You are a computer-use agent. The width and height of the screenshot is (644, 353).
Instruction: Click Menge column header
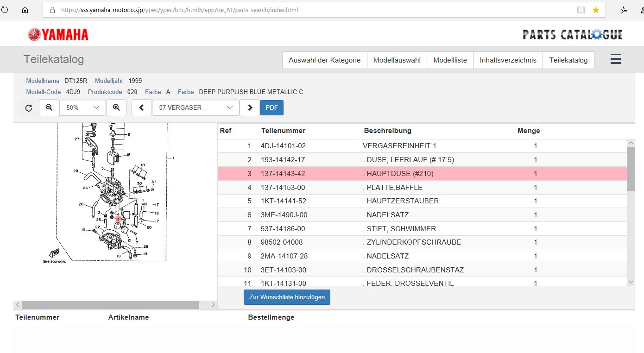point(529,131)
